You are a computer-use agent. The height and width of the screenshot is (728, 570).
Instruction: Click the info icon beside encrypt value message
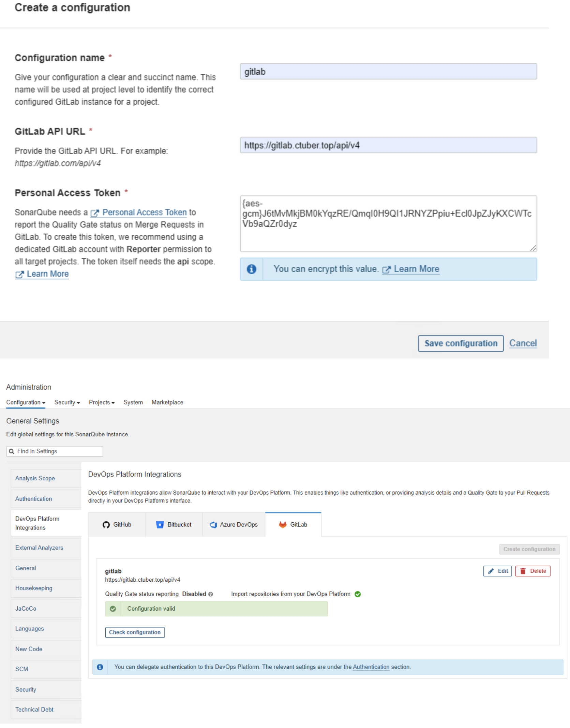pos(252,269)
